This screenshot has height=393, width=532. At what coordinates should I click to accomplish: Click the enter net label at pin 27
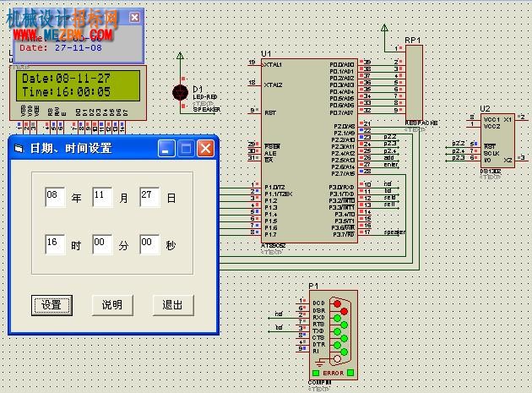[391, 165]
